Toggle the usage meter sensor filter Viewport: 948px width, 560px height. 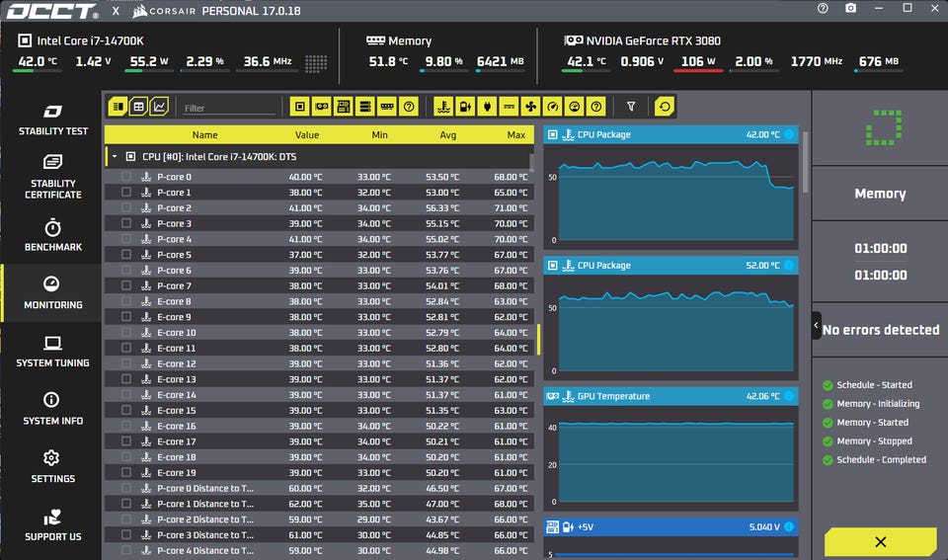[x=575, y=107]
